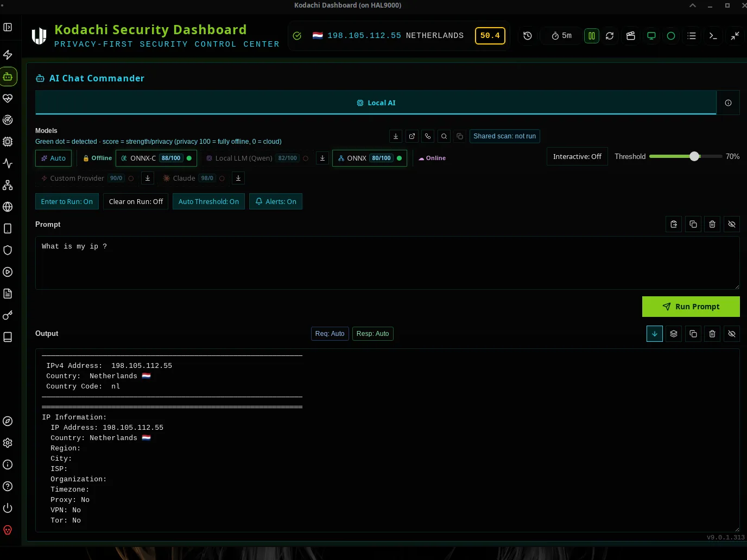747x560 pixels.
Task: Choose the Custom Provider model
Action: 87,178
